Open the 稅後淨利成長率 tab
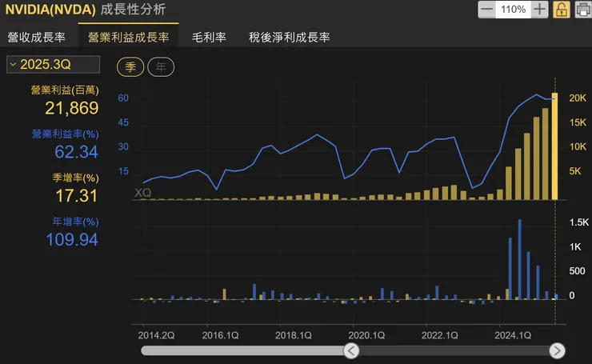Image resolution: width=592 pixels, height=364 pixels. (290, 37)
